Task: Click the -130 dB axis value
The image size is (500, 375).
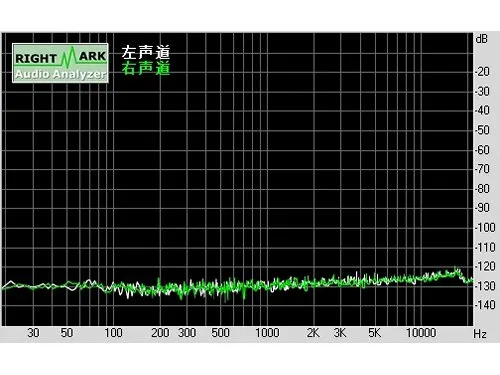Action: [485, 286]
